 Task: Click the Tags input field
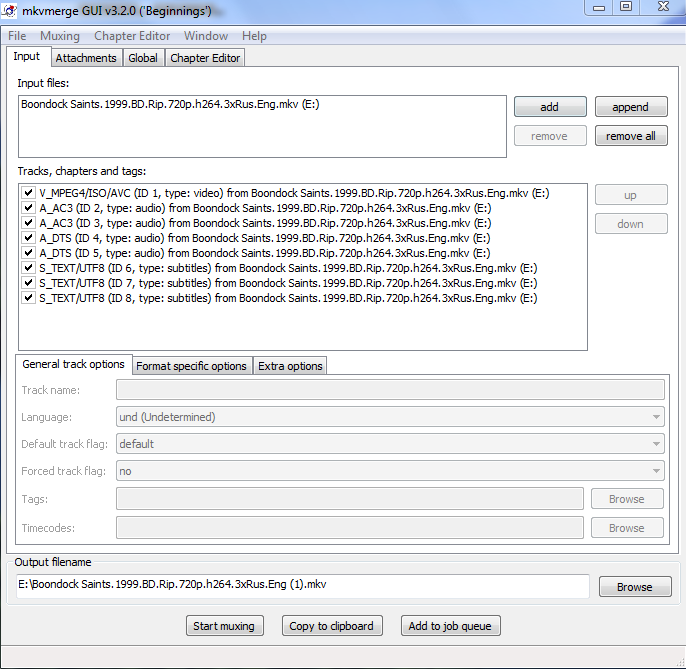click(350, 499)
